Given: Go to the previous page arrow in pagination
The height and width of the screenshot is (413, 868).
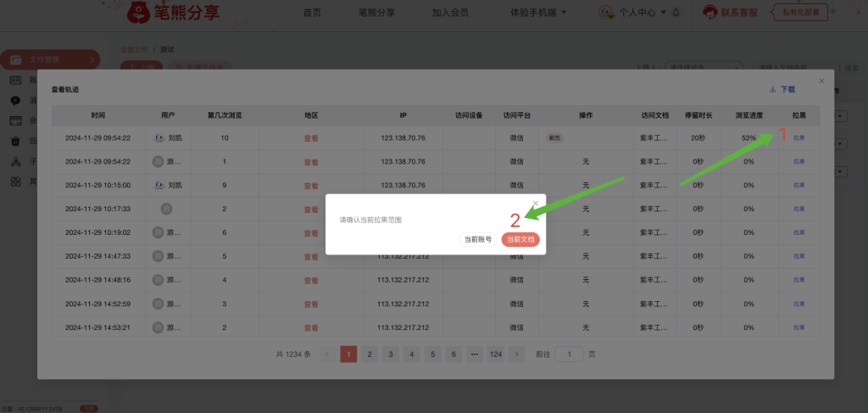Looking at the screenshot, I should click(328, 354).
